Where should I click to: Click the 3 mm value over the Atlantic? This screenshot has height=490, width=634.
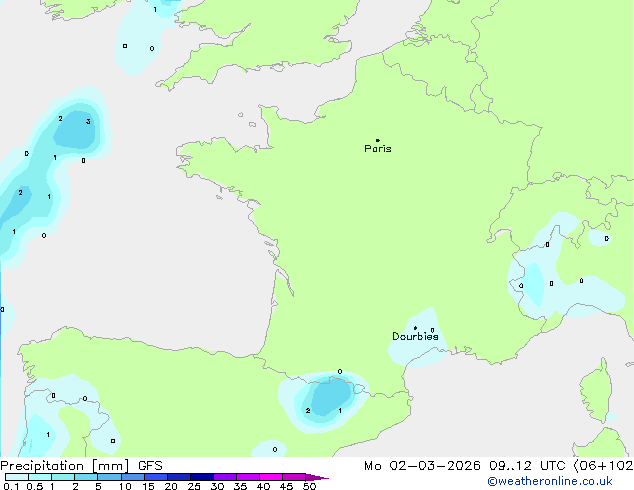point(88,122)
